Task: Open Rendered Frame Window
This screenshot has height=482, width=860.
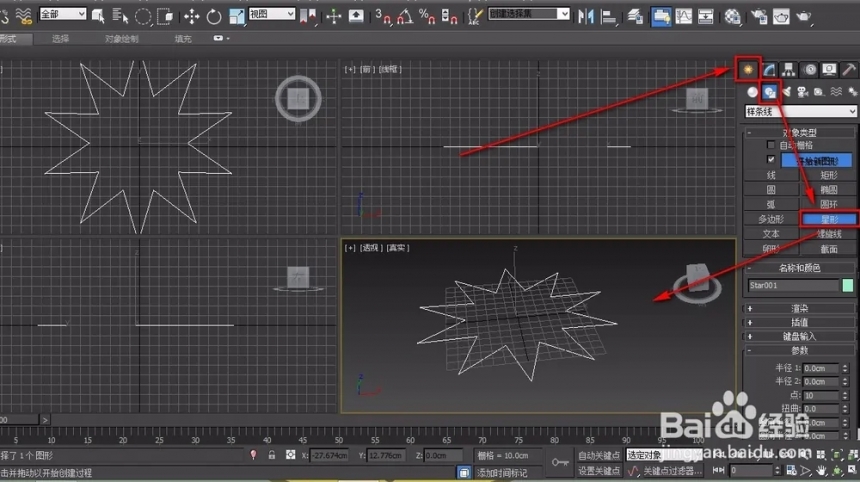Action: (781, 16)
